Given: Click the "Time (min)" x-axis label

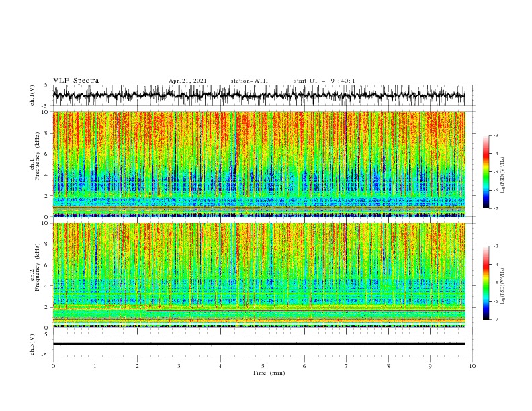Looking at the screenshot, I should click(x=269, y=373).
